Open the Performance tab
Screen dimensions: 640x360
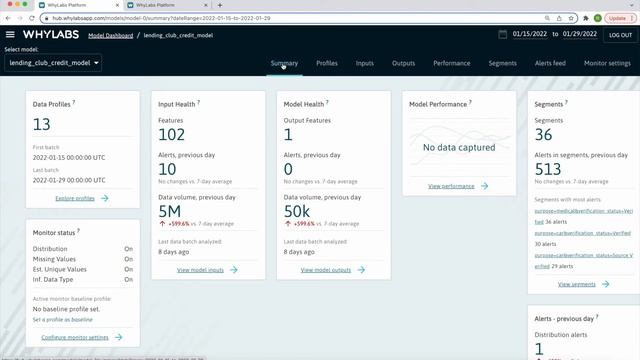coord(452,63)
